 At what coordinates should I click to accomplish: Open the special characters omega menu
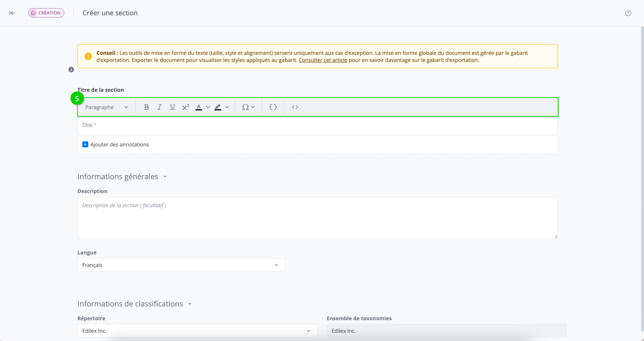[x=248, y=107]
